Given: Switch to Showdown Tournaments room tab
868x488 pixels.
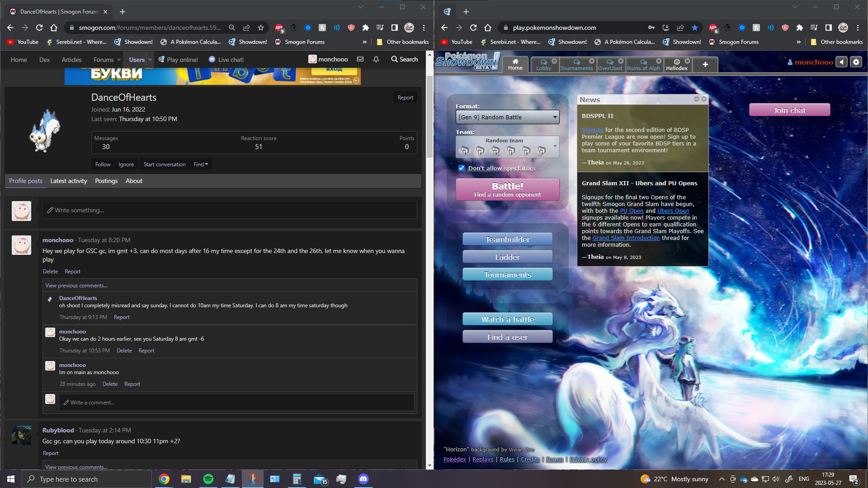Looking at the screenshot, I should (576, 65).
